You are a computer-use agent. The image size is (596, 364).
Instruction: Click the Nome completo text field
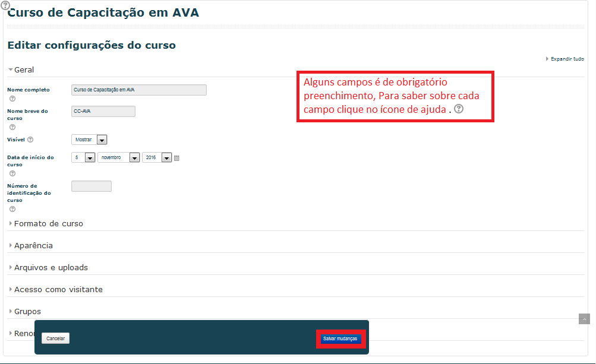pyautogui.click(x=138, y=90)
